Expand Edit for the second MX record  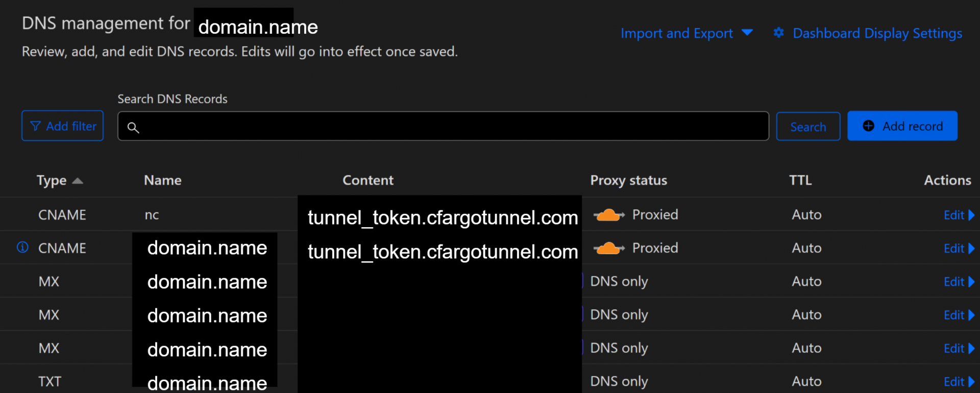pos(959,315)
